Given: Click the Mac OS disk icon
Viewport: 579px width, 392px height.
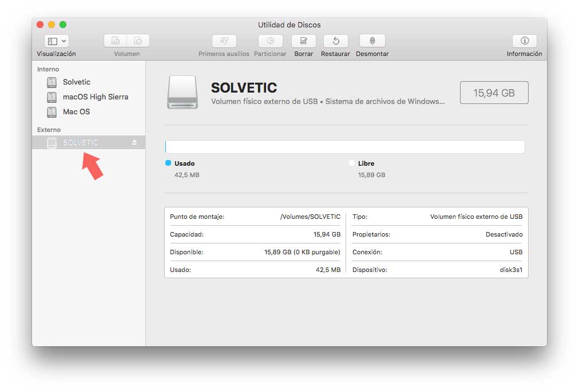Looking at the screenshot, I should click(51, 112).
